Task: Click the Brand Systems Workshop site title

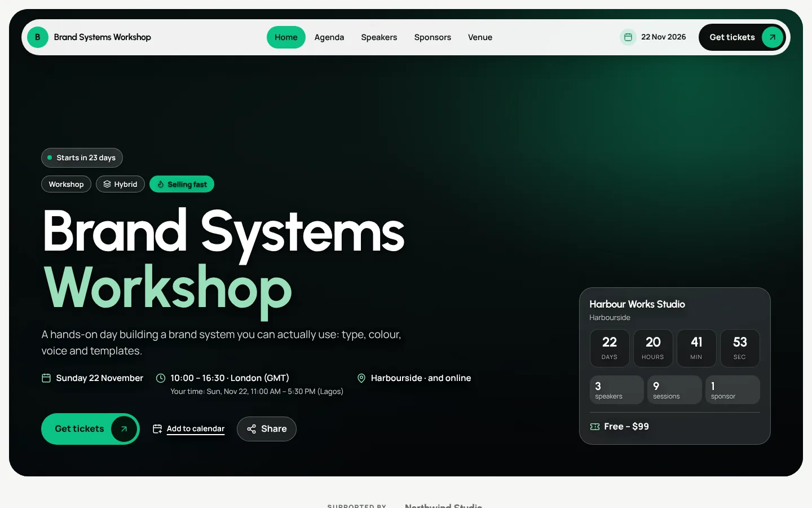Action: pos(103,37)
